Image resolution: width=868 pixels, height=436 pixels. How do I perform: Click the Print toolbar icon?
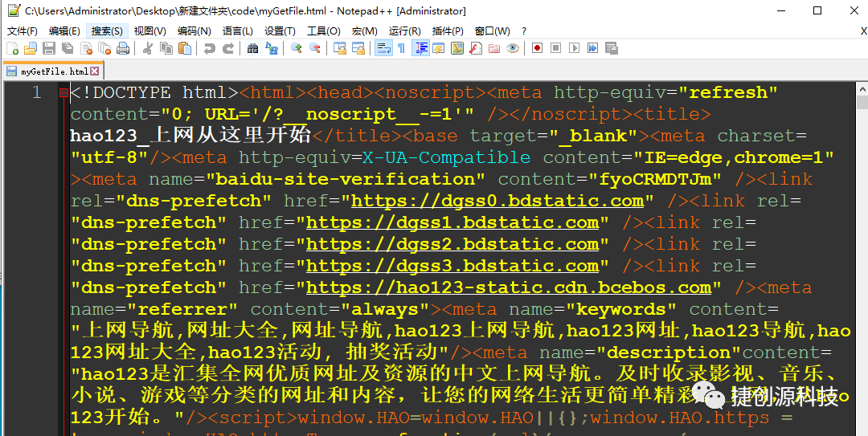[123, 48]
